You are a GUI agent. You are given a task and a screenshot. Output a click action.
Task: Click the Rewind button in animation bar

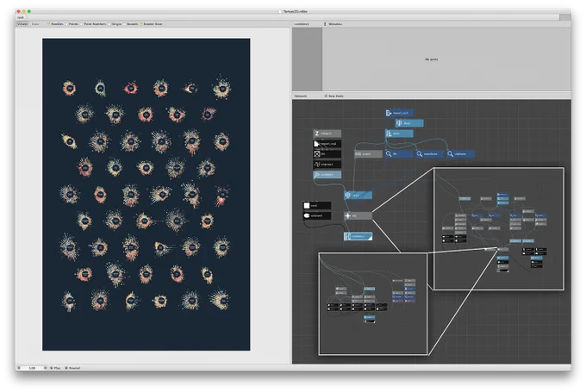point(72,368)
